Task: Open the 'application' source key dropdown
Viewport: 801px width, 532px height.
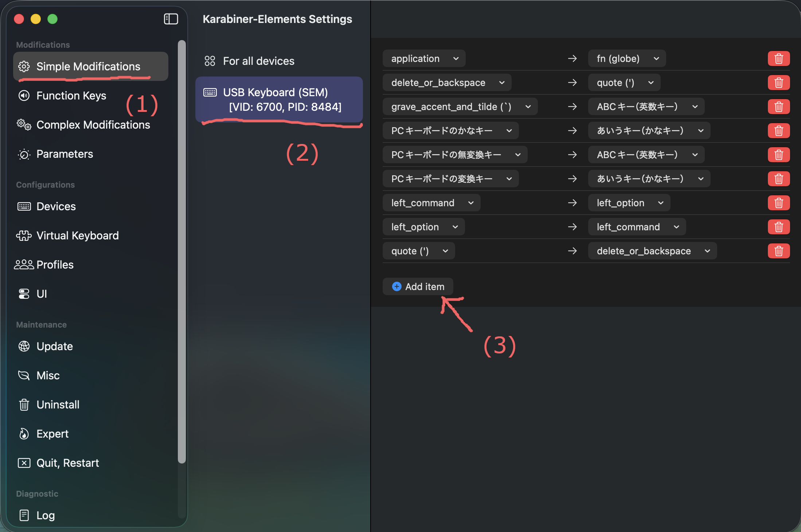Action: 424,59
